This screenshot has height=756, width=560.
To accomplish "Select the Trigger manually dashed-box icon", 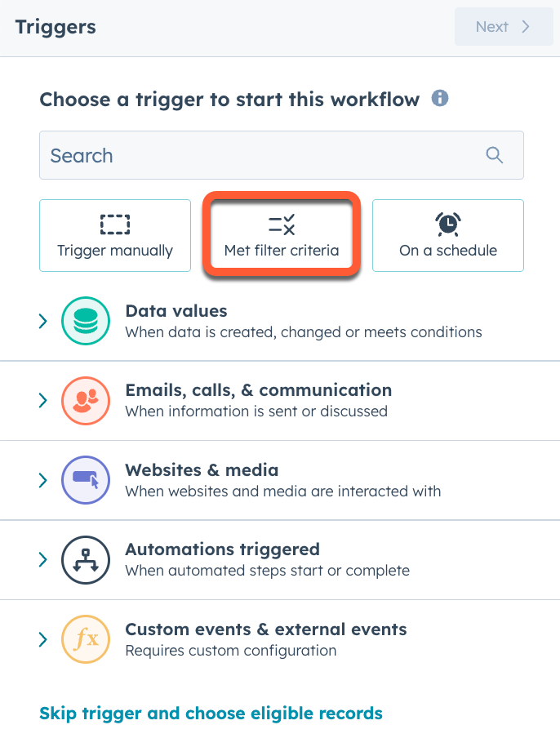I will pyautogui.click(x=114, y=223).
